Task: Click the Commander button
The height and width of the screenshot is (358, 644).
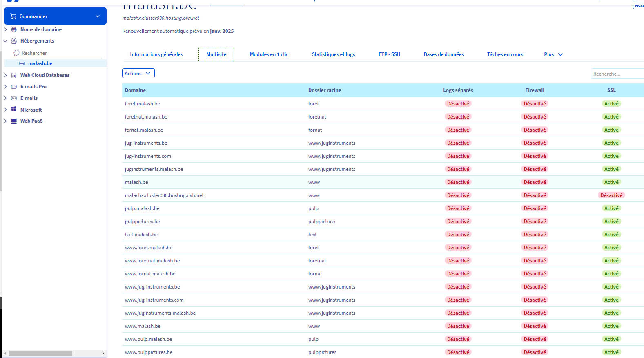Action: (x=55, y=16)
